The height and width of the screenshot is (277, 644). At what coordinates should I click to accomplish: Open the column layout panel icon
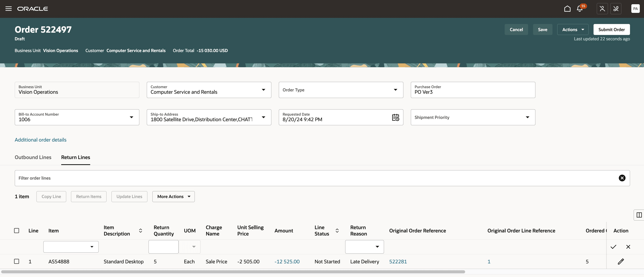[x=639, y=215]
